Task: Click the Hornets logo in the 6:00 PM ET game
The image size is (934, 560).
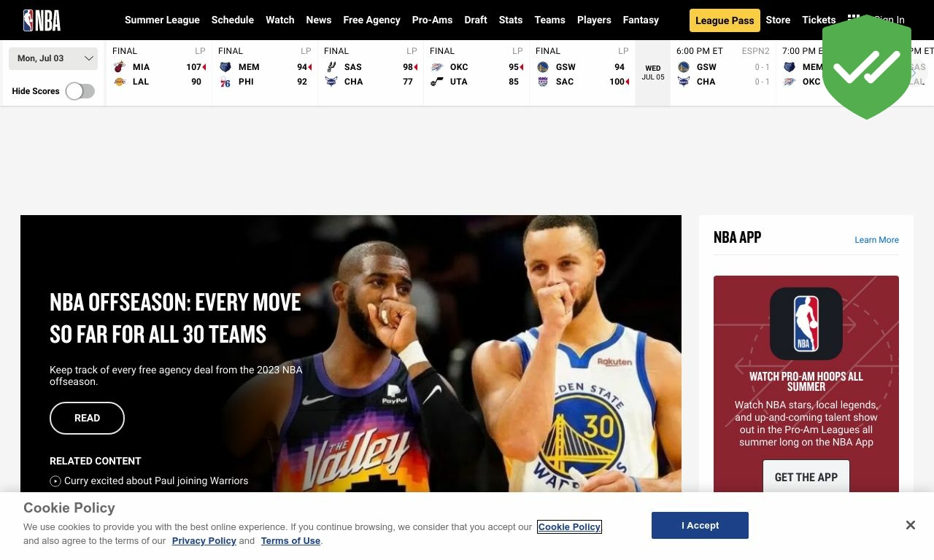Action: (684, 82)
